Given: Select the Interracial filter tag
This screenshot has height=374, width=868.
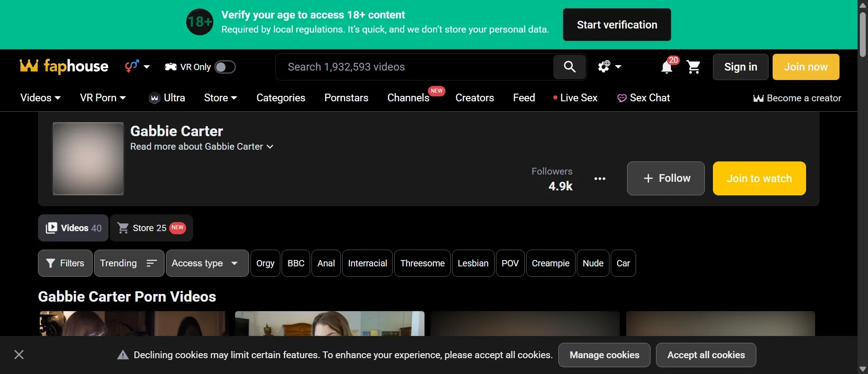Looking at the screenshot, I should click(x=368, y=263).
